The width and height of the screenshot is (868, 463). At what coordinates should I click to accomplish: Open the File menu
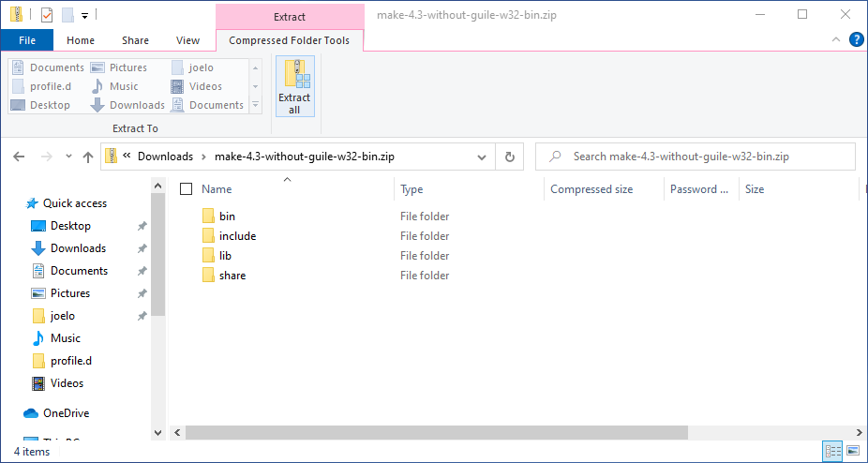27,40
